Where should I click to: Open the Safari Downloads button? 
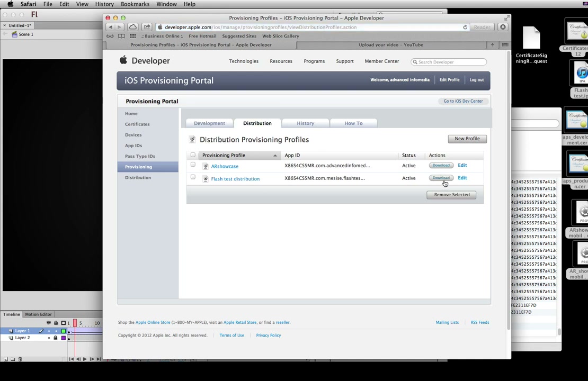pyautogui.click(x=503, y=27)
